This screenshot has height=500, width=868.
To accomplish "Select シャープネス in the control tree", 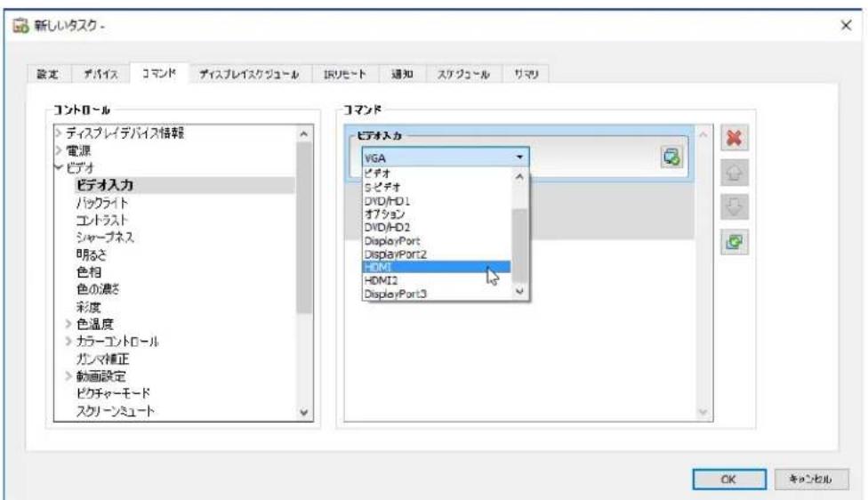I will pos(105,237).
